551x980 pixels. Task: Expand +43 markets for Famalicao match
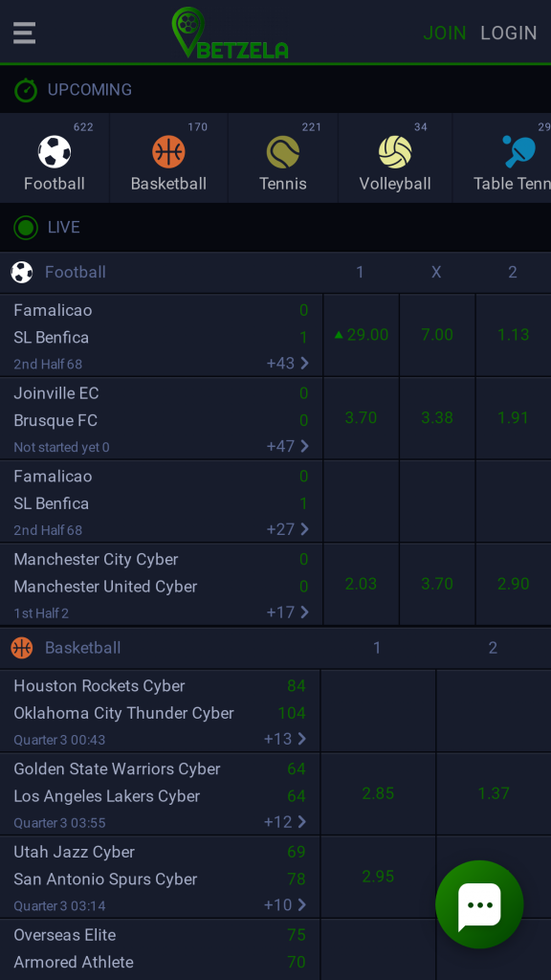click(x=287, y=363)
